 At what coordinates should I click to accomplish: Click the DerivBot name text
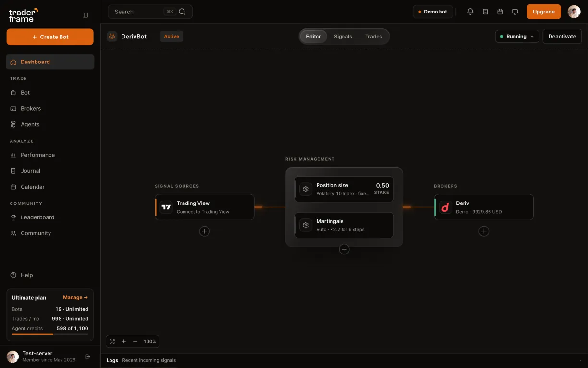[134, 36]
